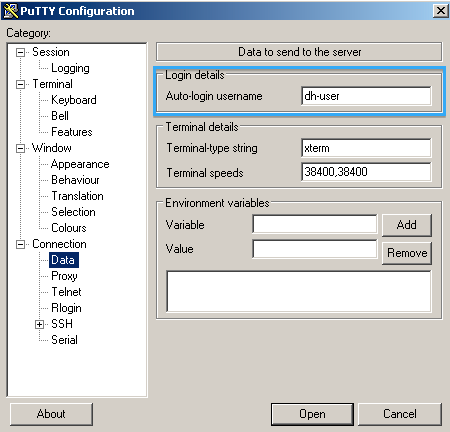This screenshot has height=432, width=450.
Task: Click the environment variables list box
Action: click(x=299, y=291)
